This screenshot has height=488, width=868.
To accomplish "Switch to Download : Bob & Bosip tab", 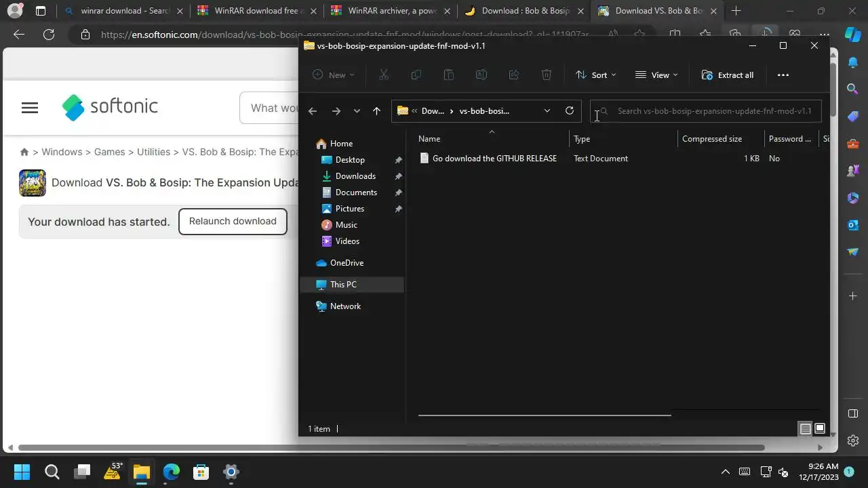I will 524,11.
